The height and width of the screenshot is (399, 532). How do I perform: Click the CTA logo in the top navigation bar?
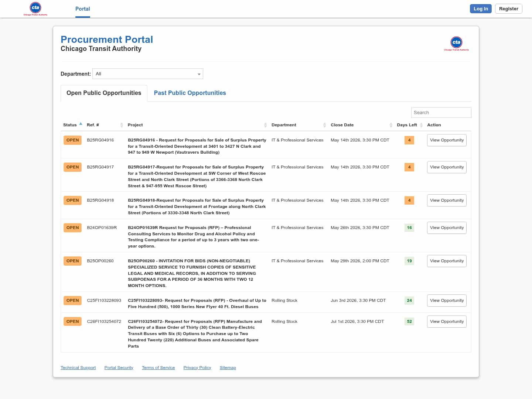[x=35, y=9]
